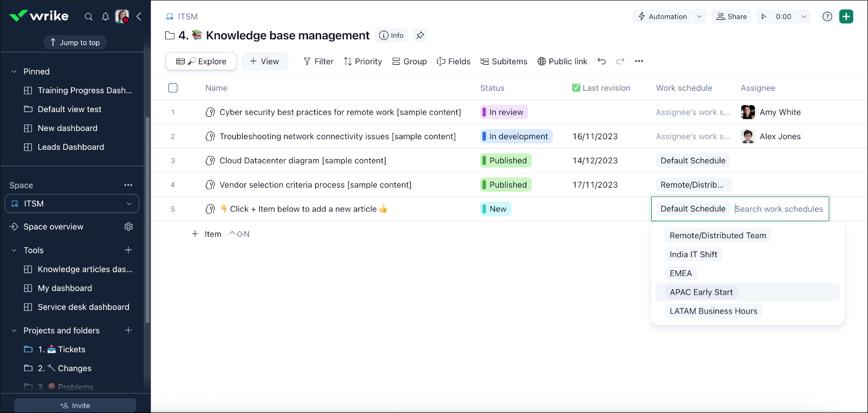This screenshot has width=868, height=413.
Task: Open Space overview settings gear
Action: [129, 227]
